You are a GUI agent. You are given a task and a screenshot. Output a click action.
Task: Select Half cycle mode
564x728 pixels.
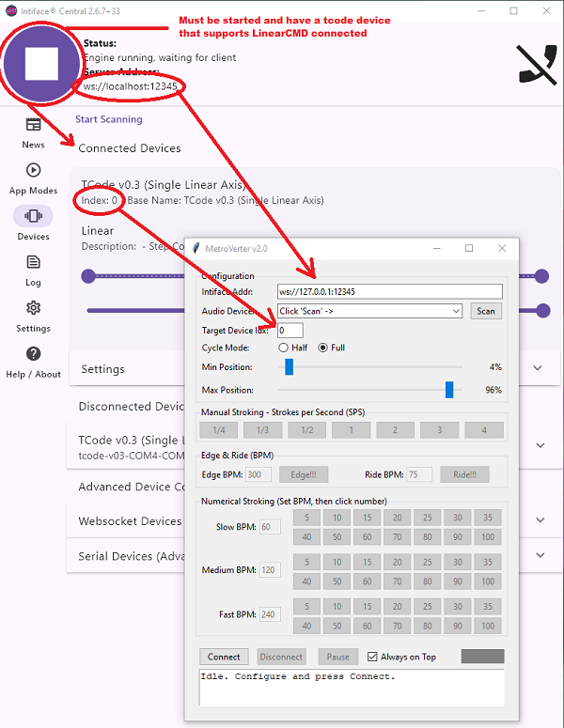click(283, 348)
